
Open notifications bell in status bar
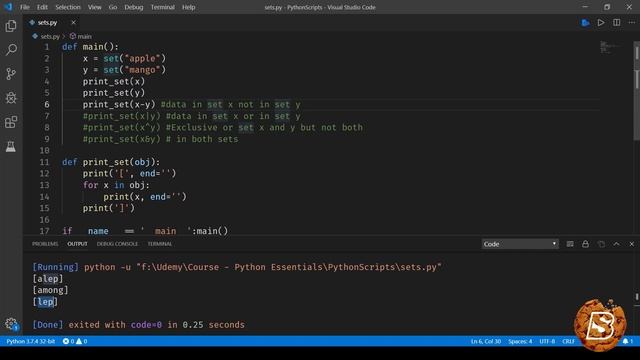click(x=628, y=341)
